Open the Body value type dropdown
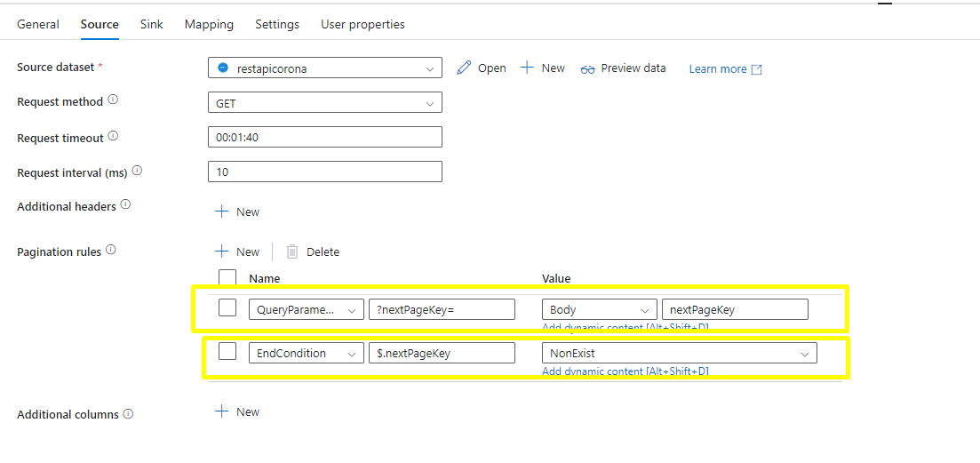 [600, 309]
